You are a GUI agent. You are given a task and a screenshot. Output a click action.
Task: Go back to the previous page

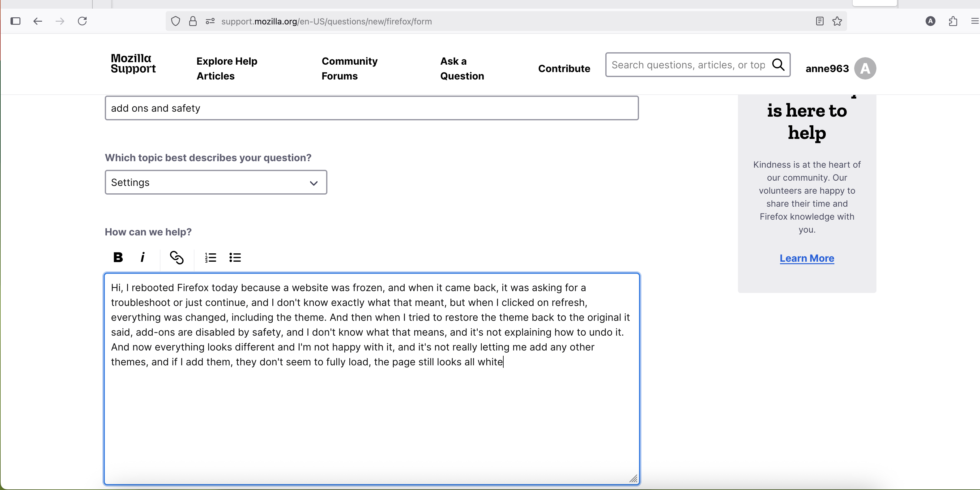38,21
